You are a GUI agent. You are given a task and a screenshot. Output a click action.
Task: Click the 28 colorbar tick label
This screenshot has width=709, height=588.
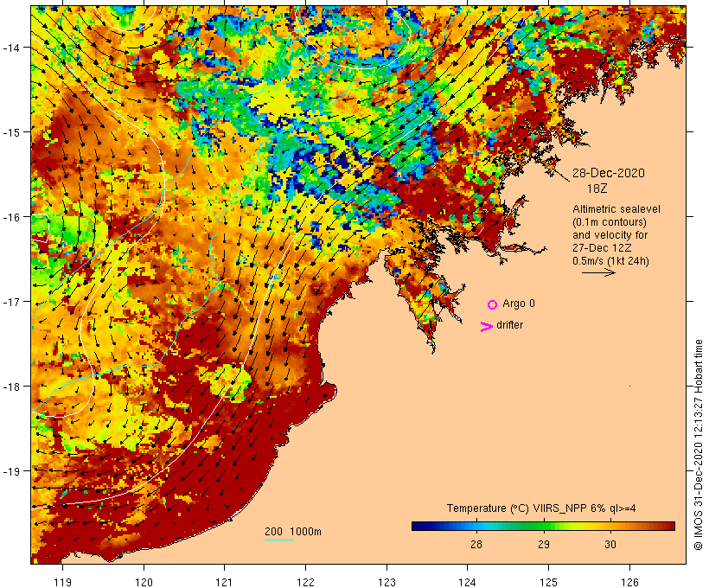[x=476, y=545]
